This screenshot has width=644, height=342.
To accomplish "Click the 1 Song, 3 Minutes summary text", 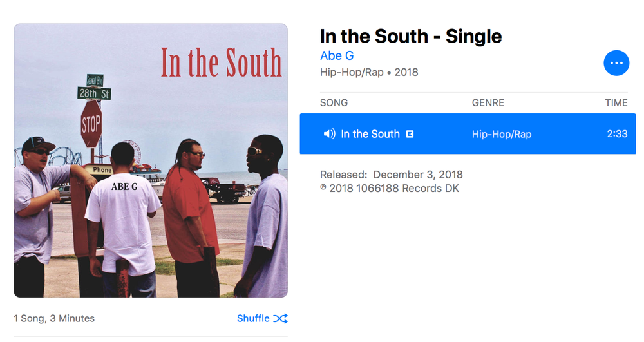I will (54, 318).
